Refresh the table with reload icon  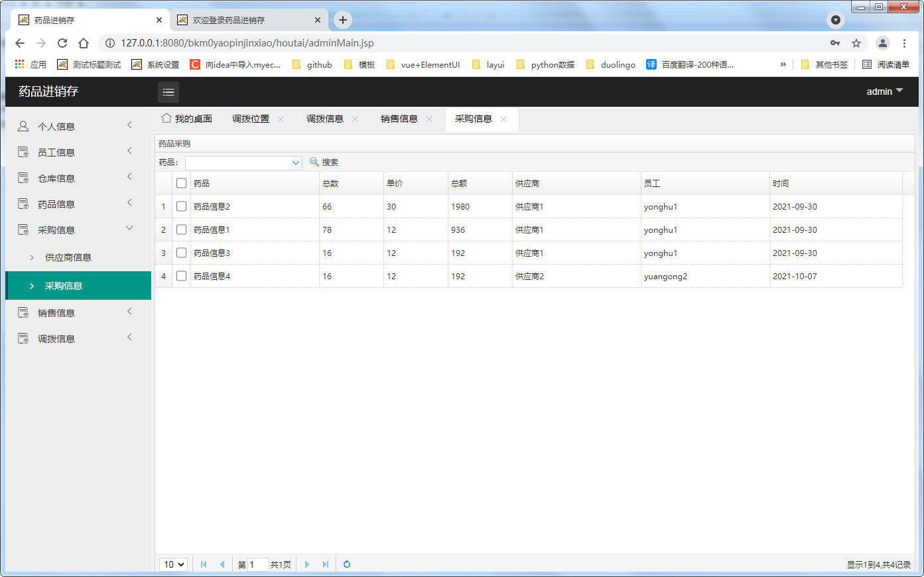pos(347,564)
